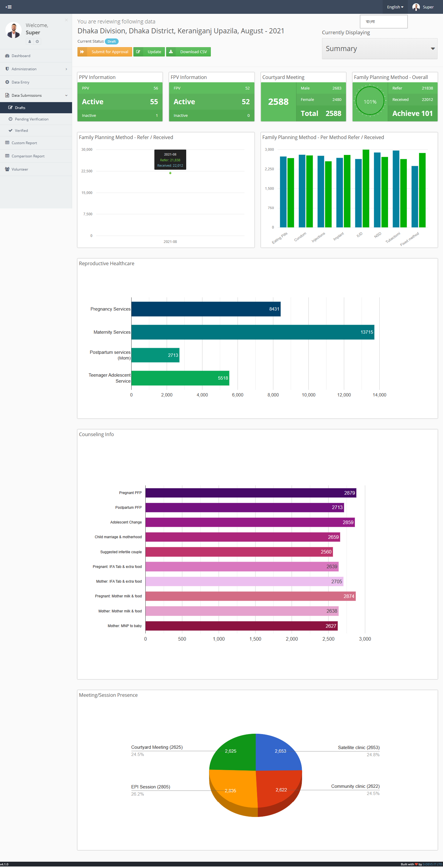Screen dimensions: 443x868
Task: Click the courtyard Total 2588 row
Action: tap(321, 113)
